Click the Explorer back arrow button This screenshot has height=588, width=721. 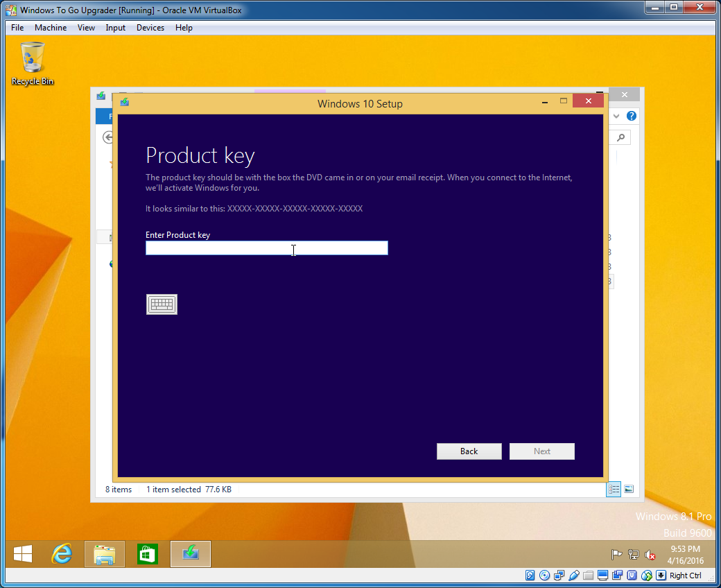point(108,137)
